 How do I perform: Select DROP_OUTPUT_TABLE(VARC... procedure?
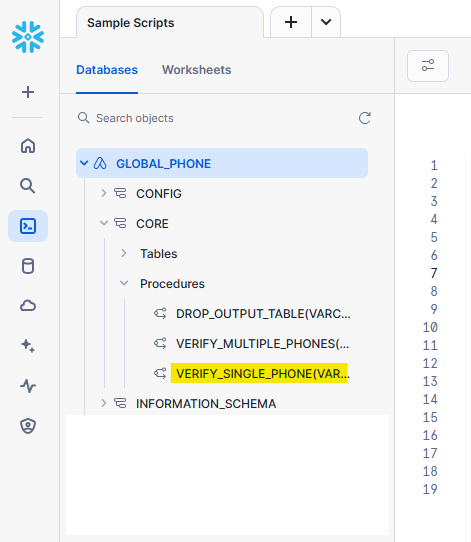point(263,314)
